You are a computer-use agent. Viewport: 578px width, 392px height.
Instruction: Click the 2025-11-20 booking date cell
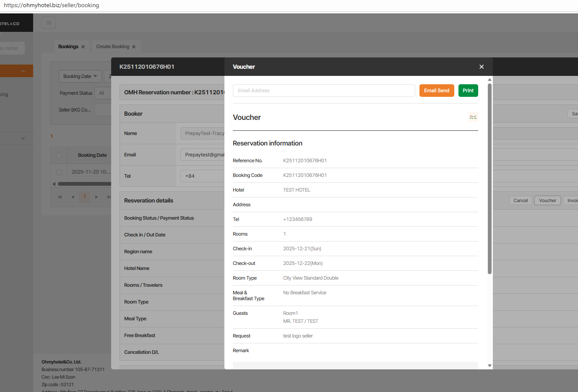pyautogui.click(x=91, y=172)
